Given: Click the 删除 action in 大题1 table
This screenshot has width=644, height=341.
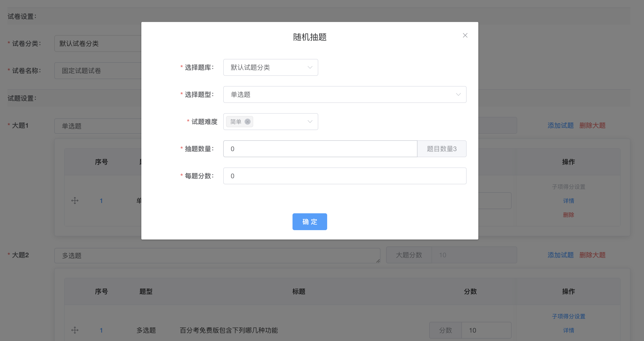Looking at the screenshot, I should 568,215.
